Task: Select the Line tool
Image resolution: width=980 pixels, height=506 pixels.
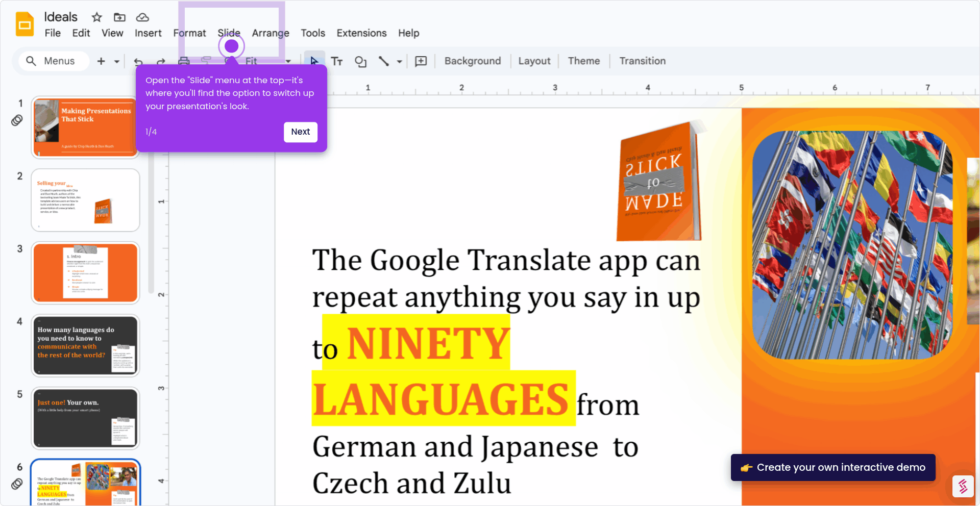Action: coord(384,61)
